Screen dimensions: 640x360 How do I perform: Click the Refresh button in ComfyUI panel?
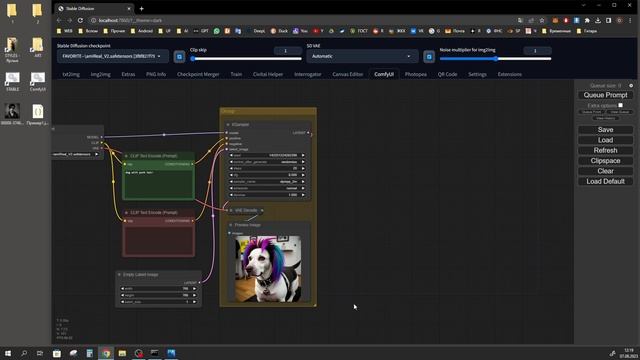tap(605, 151)
